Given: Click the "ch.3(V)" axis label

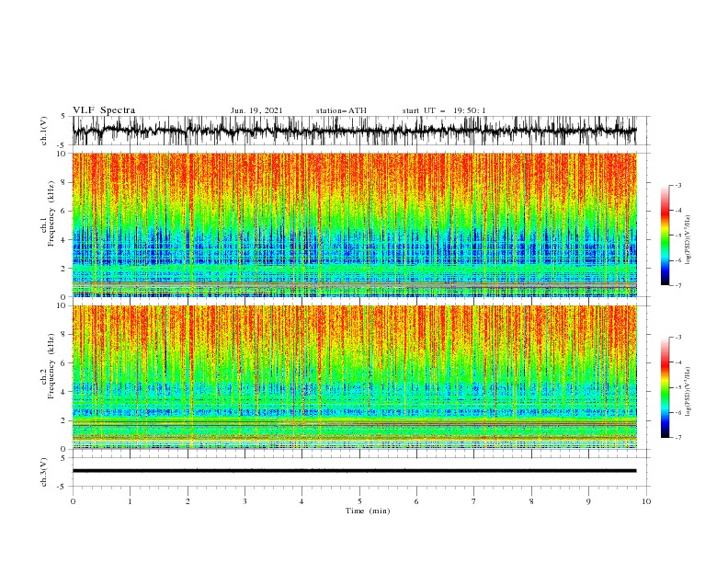Looking at the screenshot, I should tap(44, 472).
